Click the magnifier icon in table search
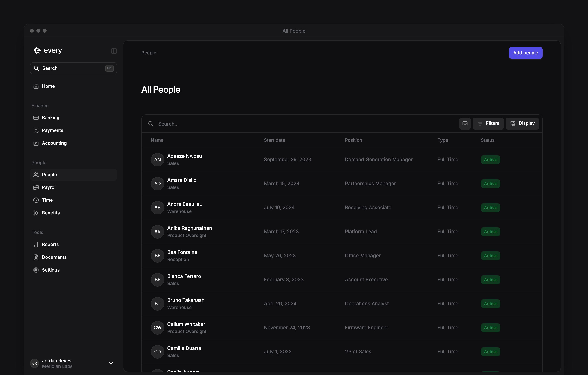 coord(151,124)
